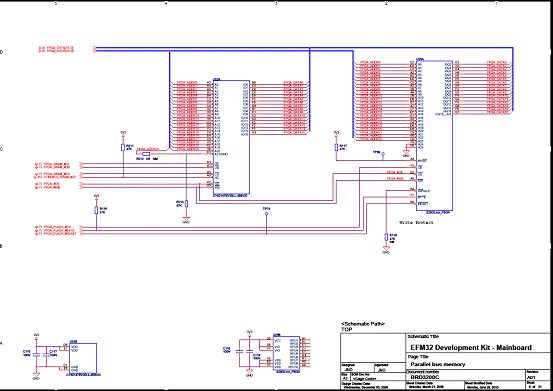
Task: Select the SRAM chip symbol U20A
Action: [x=231, y=138]
